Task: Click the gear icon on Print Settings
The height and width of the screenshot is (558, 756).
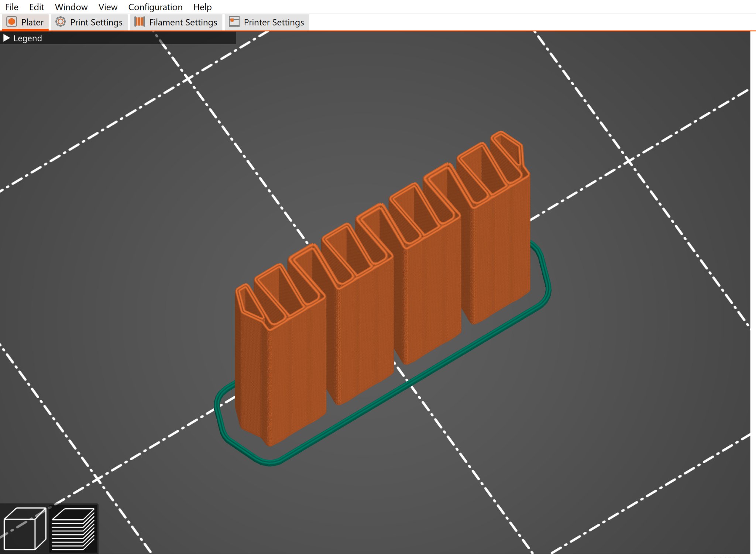Action: pos(61,22)
